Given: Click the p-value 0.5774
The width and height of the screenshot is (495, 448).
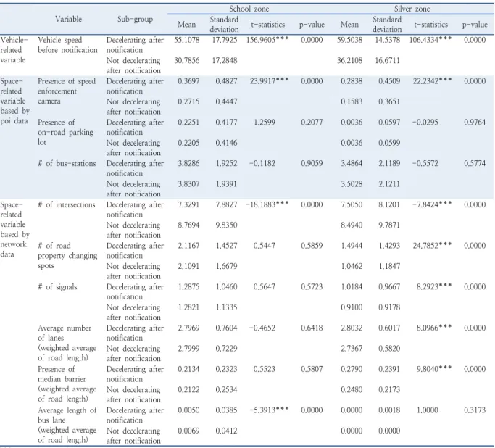Looking at the screenshot, I should (475, 164).
